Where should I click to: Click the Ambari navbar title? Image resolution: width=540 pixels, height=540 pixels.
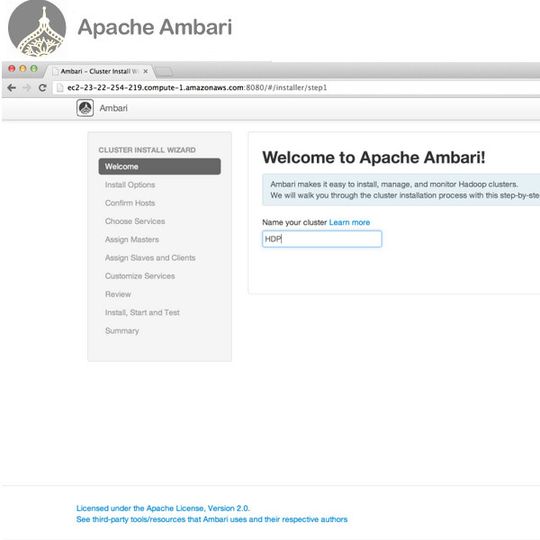pyautogui.click(x=114, y=108)
